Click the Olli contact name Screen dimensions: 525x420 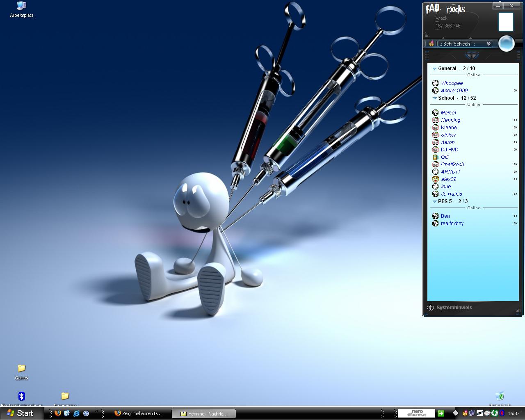445,157
